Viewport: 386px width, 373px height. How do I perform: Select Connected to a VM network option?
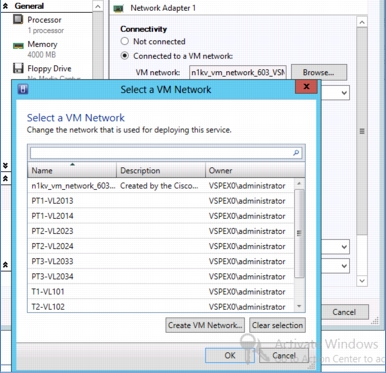pos(124,56)
